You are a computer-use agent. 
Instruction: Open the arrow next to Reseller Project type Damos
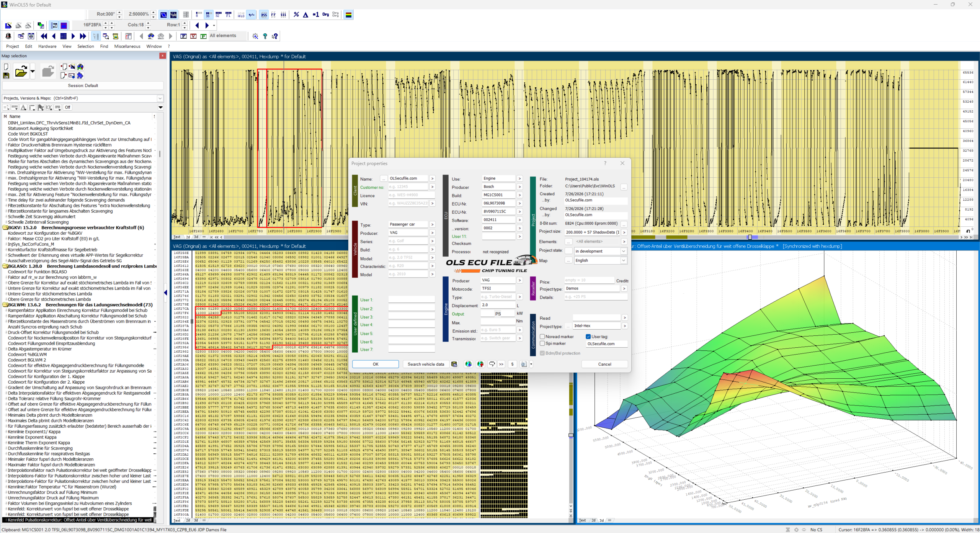[x=624, y=288]
